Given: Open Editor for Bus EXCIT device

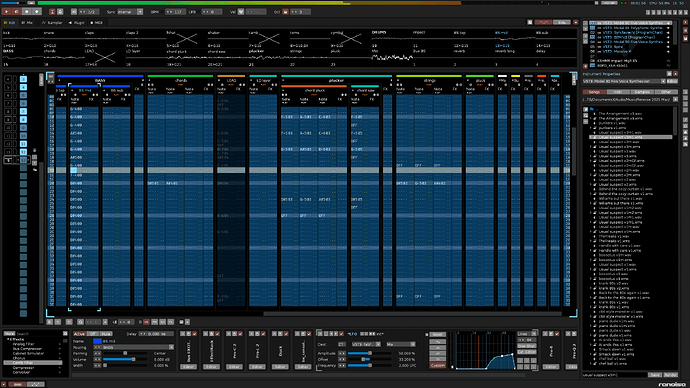Looking at the screenshot, I should click(188, 366).
